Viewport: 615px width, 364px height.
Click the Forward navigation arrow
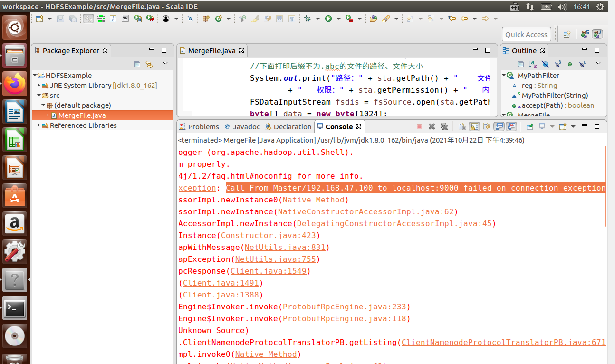click(485, 19)
